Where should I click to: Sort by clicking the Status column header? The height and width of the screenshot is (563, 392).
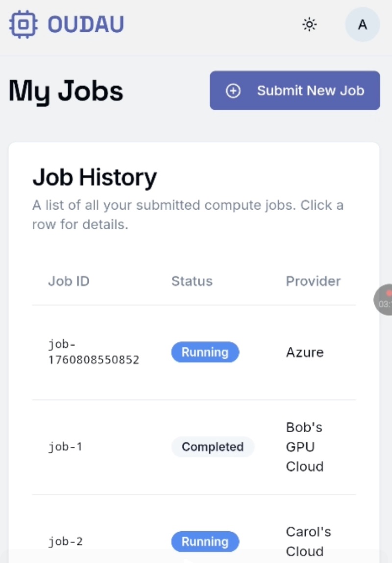click(x=192, y=281)
